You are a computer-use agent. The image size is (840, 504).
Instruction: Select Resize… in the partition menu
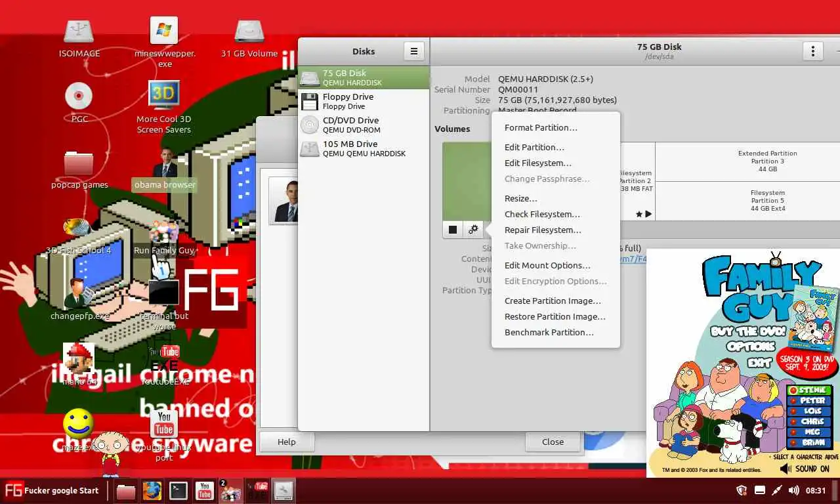click(555, 199)
